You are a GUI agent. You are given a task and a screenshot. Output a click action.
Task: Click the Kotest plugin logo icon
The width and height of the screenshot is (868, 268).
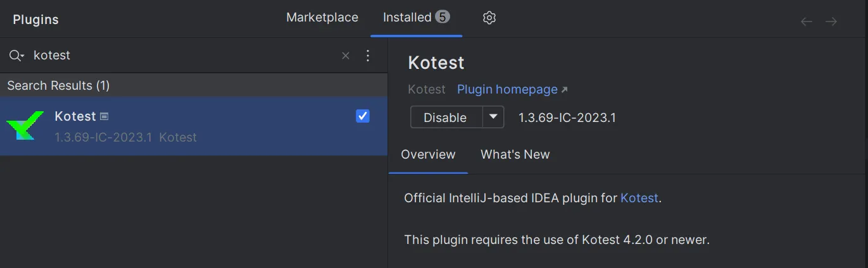pos(25,126)
